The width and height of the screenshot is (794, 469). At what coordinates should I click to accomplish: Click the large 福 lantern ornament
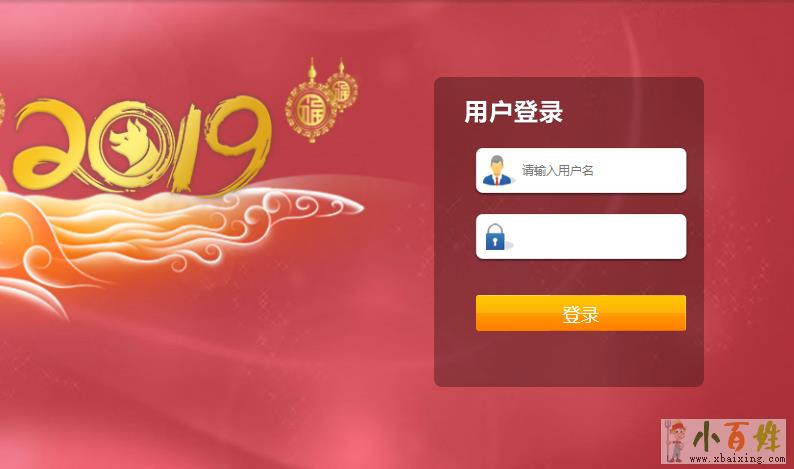click(310, 110)
